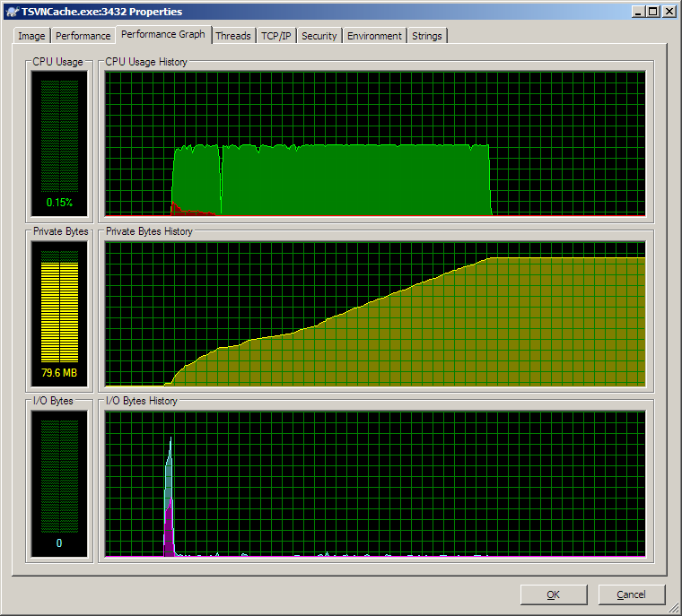This screenshot has width=682, height=616.
Task: Click the I/O Bytes gauge showing 0
Action: tap(59, 484)
